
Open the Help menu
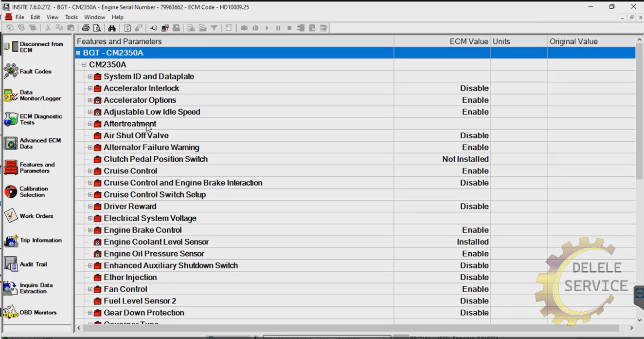point(118,17)
